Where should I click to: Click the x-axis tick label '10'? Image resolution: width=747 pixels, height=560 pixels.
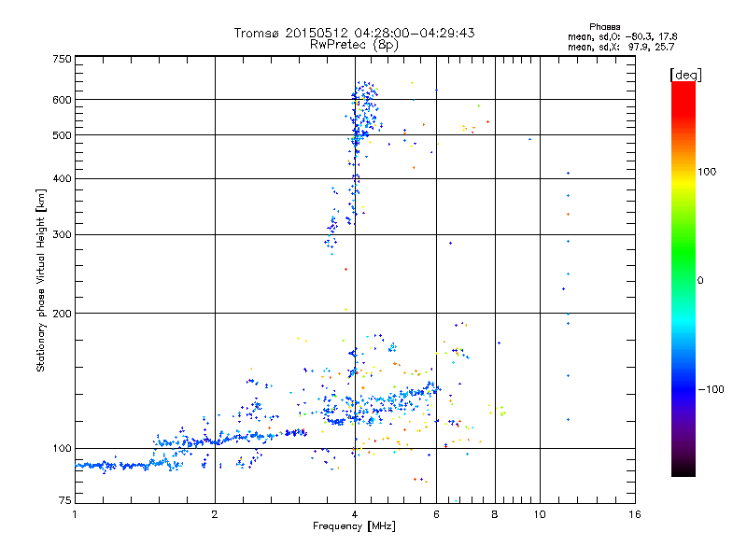pos(540,514)
